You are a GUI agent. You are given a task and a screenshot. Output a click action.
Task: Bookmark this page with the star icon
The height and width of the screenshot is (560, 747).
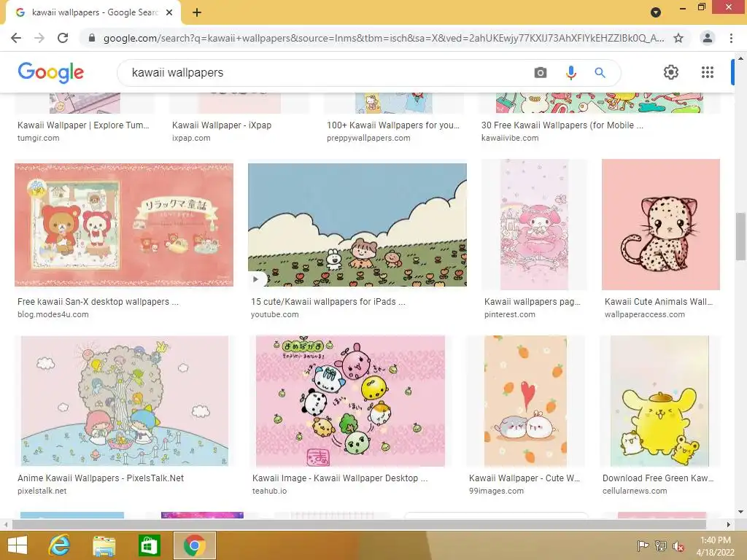tap(678, 38)
